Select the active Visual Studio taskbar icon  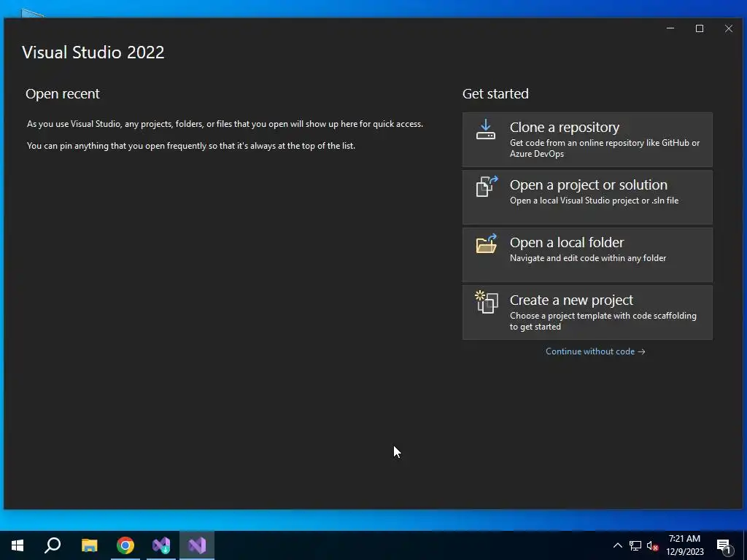[x=197, y=545]
